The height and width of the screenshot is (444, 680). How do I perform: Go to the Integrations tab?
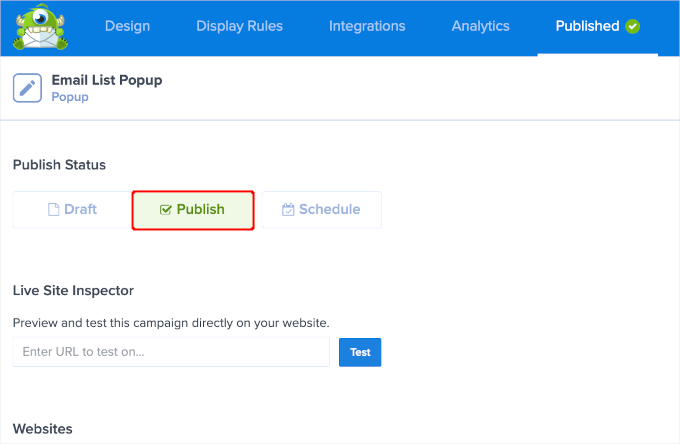point(367,26)
